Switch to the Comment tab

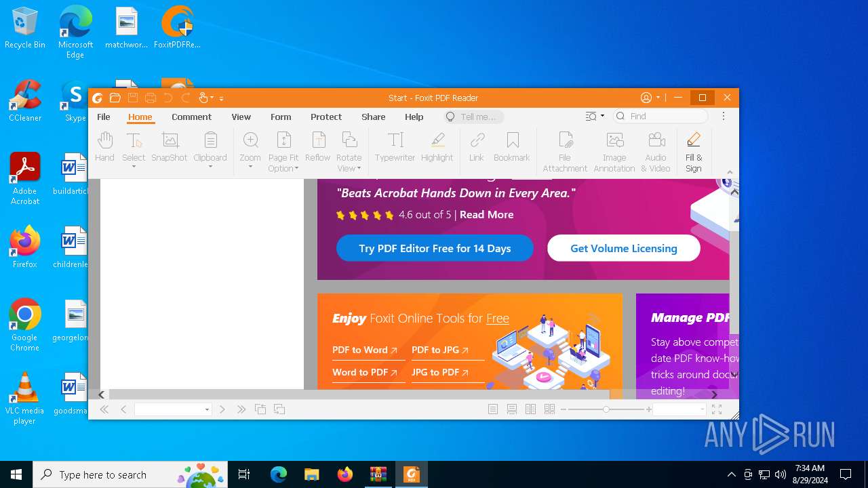[x=191, y=117]
